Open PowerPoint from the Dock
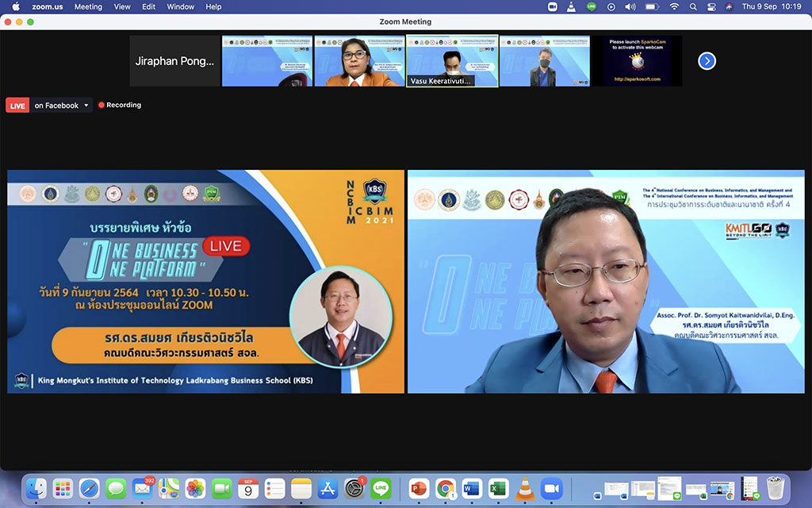The width and height of the screenshot is (812, 508). (419, 489)
